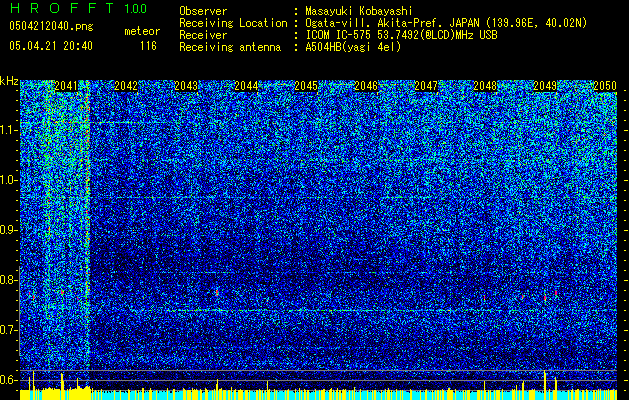629x400 pixels.
Task: Click the red meteor echo near 2043
Action: point(217,292)
